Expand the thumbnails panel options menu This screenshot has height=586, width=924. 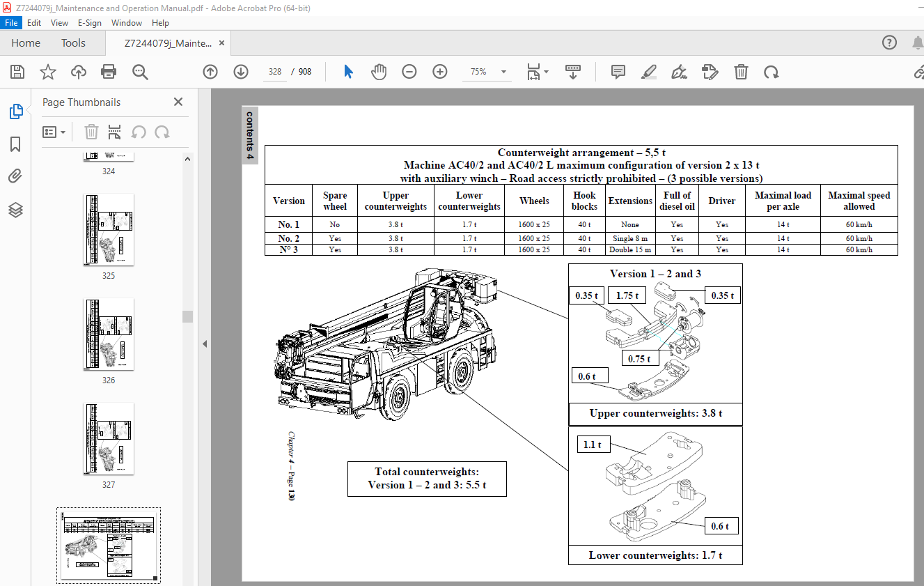pos(54,132)
